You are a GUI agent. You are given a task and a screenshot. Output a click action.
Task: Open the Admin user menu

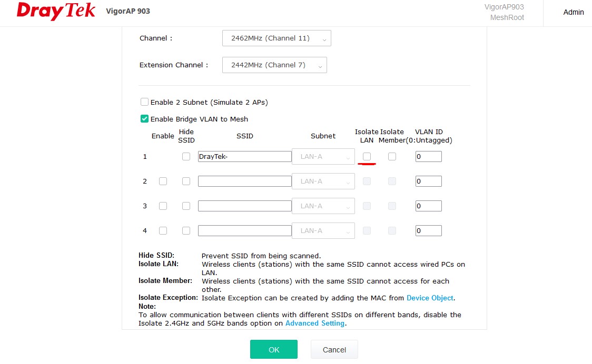point(573,12)
